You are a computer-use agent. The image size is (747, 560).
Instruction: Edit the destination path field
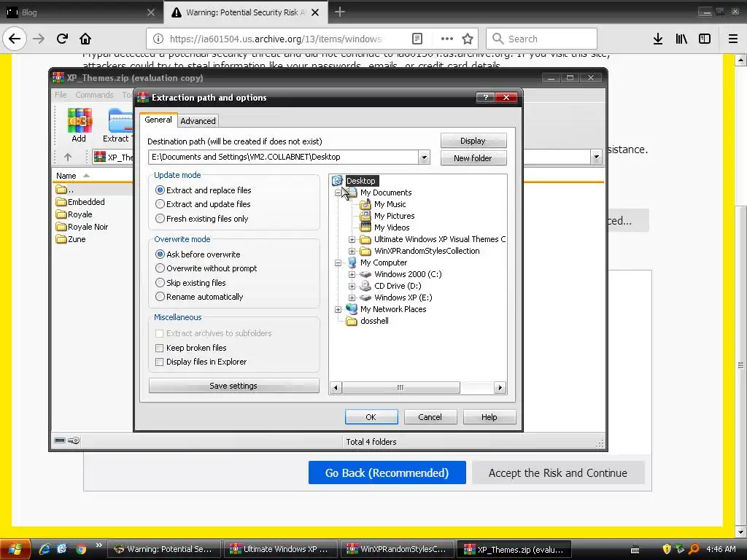[x=283, y=157]
